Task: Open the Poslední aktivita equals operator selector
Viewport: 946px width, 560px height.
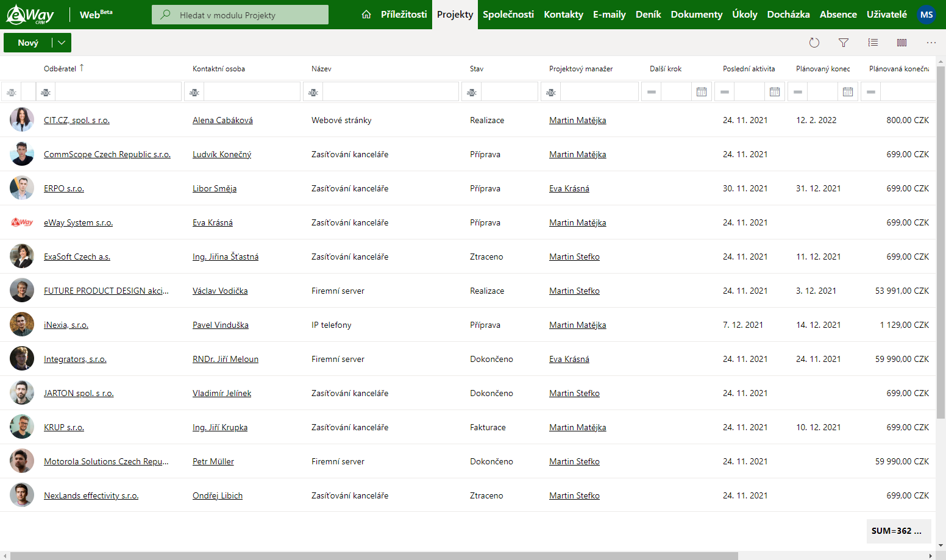Action: 725,92
